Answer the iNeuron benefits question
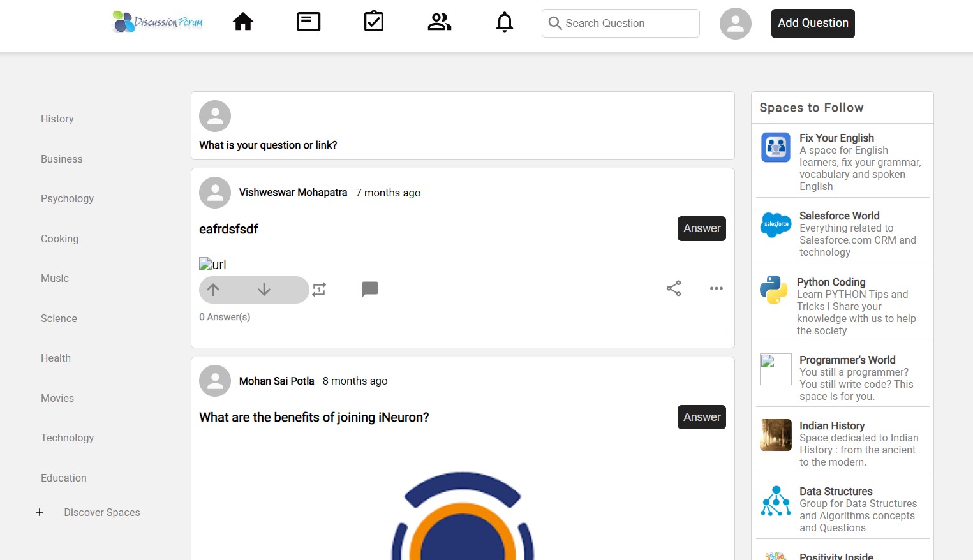 click(x=701, y=417)
